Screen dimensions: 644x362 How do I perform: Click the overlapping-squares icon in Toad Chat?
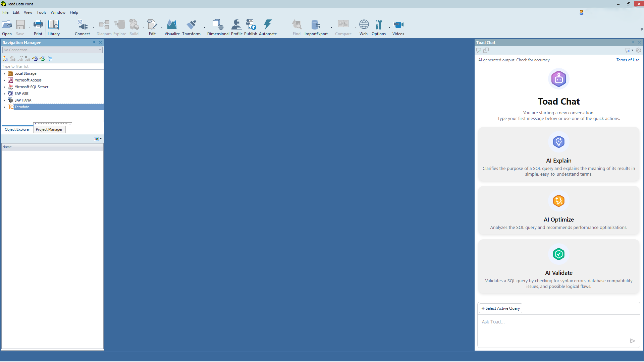(x=486, y=50)
